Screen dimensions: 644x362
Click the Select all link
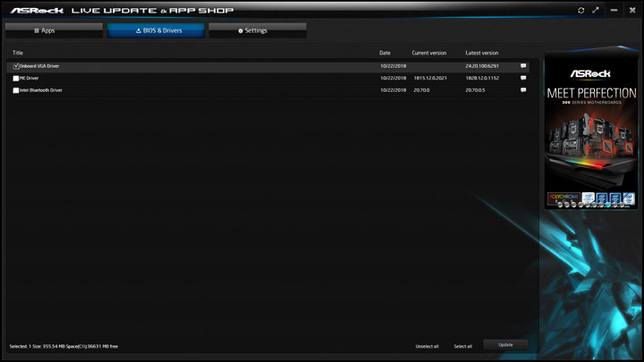tap(463, 347)
